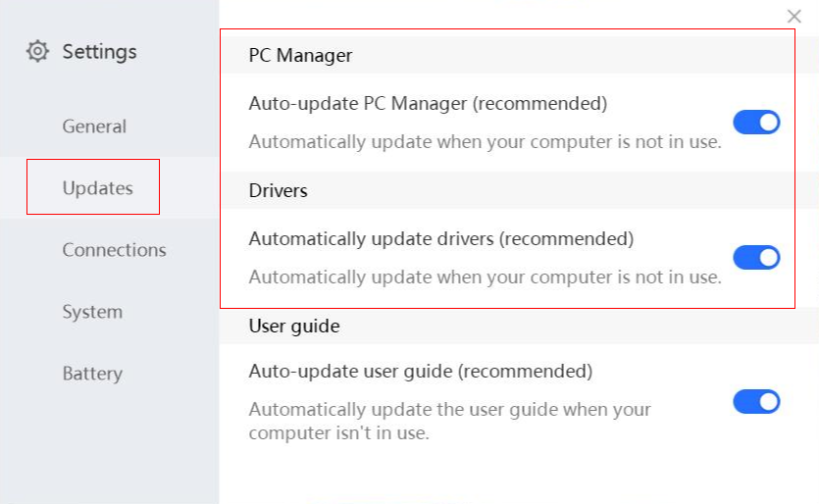This screenshot has height=504, width=819.
Task: Disable the Auto-update PC Manager toggle
Action: (756, 123)
